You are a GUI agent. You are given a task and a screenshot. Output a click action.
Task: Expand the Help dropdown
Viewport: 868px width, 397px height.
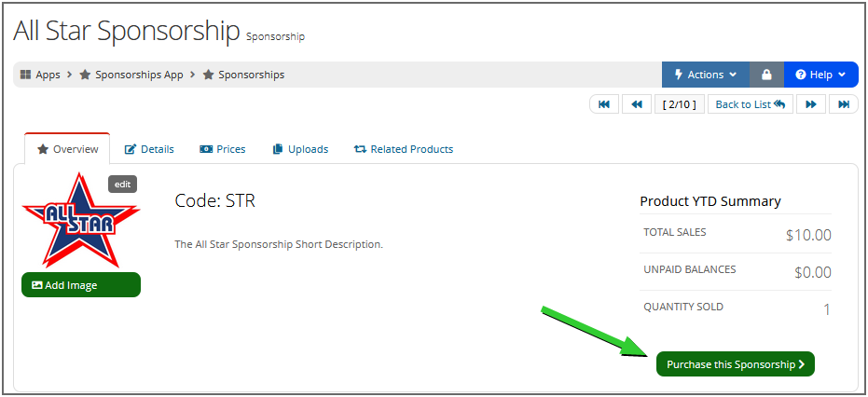tap(820, 75)
